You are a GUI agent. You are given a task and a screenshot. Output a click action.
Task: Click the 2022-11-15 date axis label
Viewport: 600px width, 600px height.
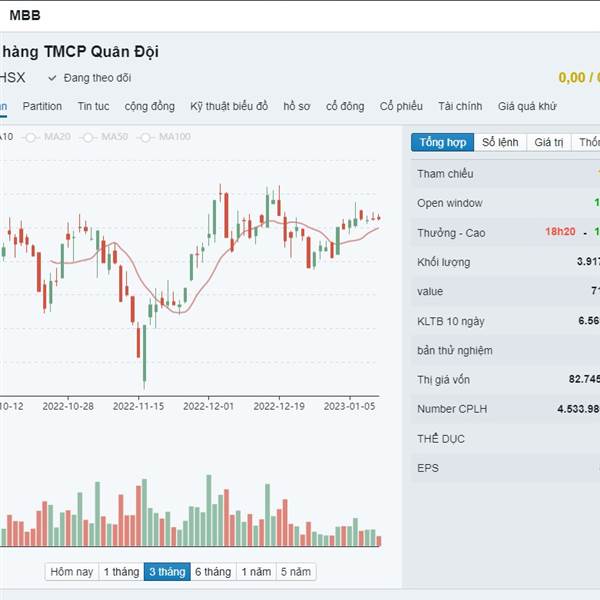tap(139, 406)
